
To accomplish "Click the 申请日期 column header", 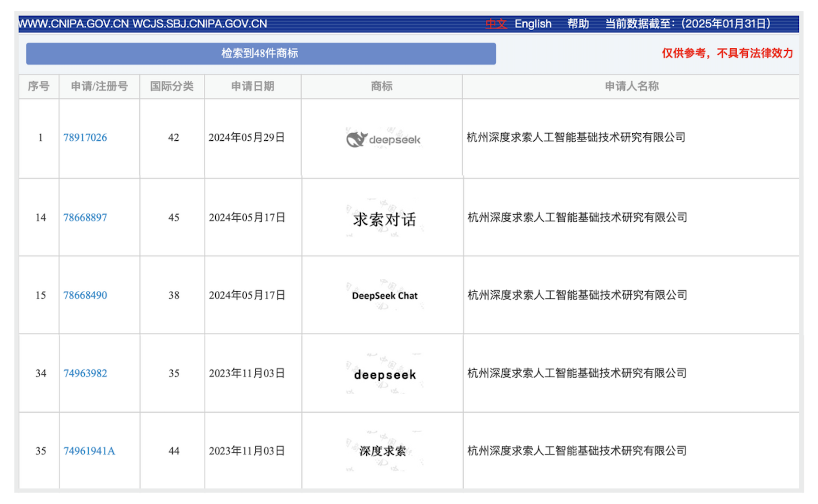I will [253, 86].
